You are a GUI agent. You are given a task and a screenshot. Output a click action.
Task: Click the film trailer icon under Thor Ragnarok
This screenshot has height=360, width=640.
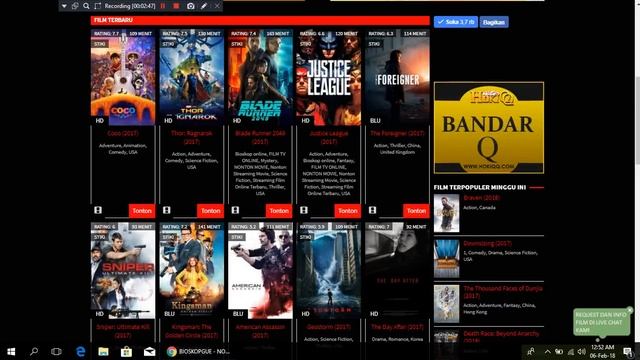[167, 210]
